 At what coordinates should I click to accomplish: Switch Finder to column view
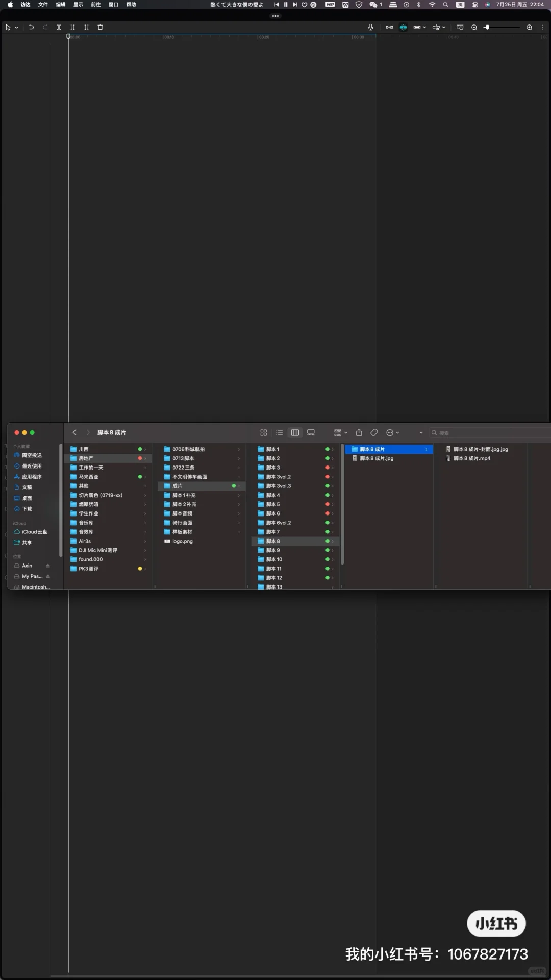click(x=295, y=432)
